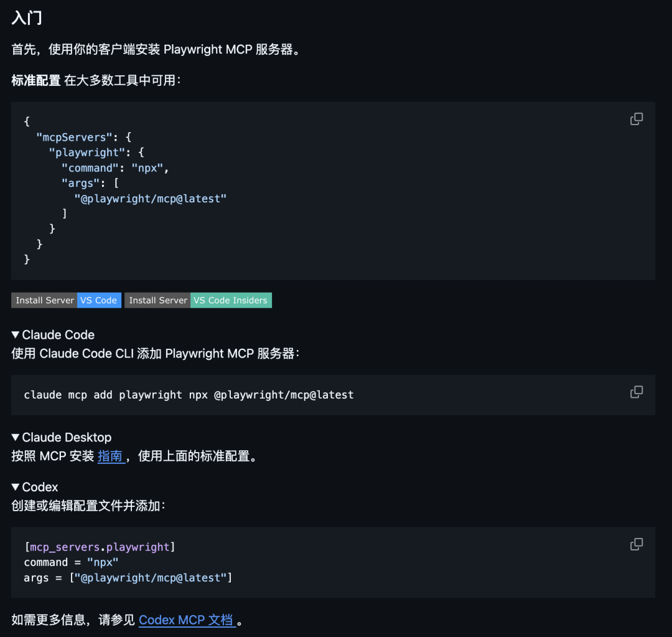This screenshot has width=672, height=637.
Task: Open the MCP install 指南 link
Action: tap(111, 456)
